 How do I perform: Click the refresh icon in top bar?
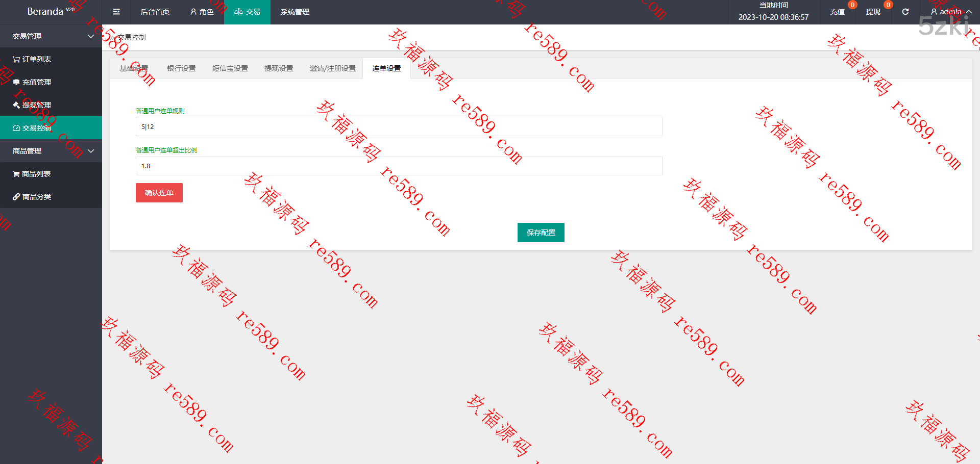point(905,12)
